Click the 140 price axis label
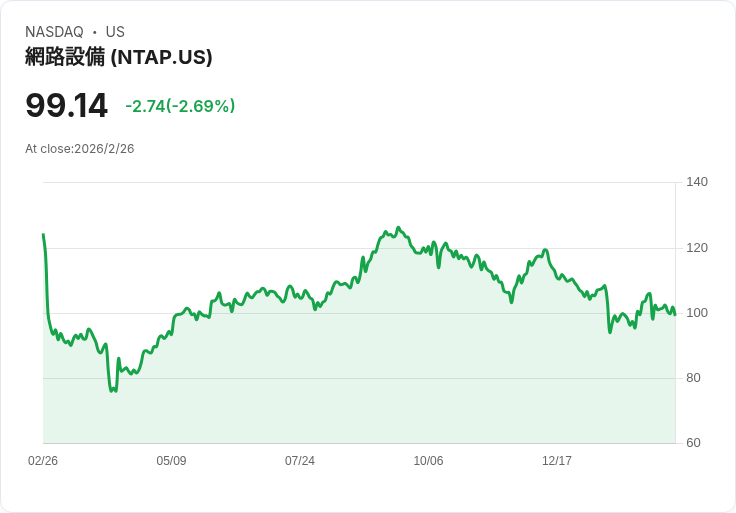 pyautogui.click(x=697, y=182)
